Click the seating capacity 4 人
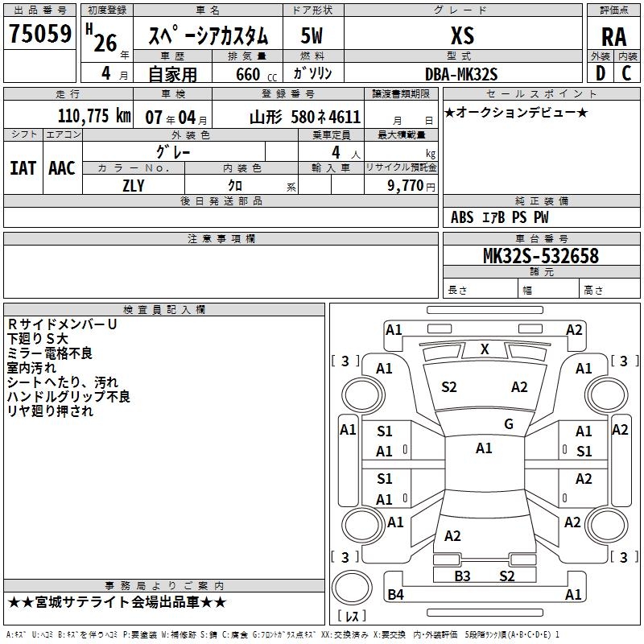 coord(346,153)
